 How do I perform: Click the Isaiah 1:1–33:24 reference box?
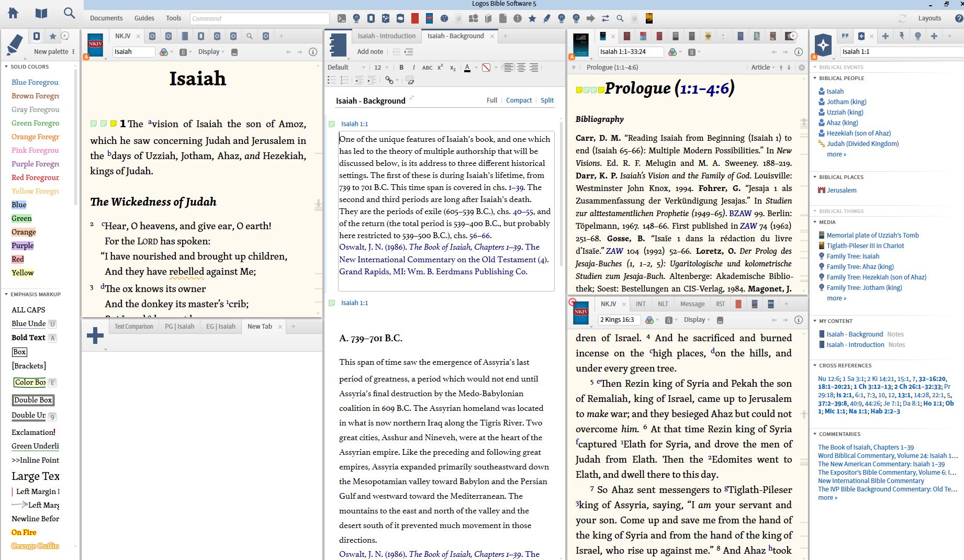point(631,52)
